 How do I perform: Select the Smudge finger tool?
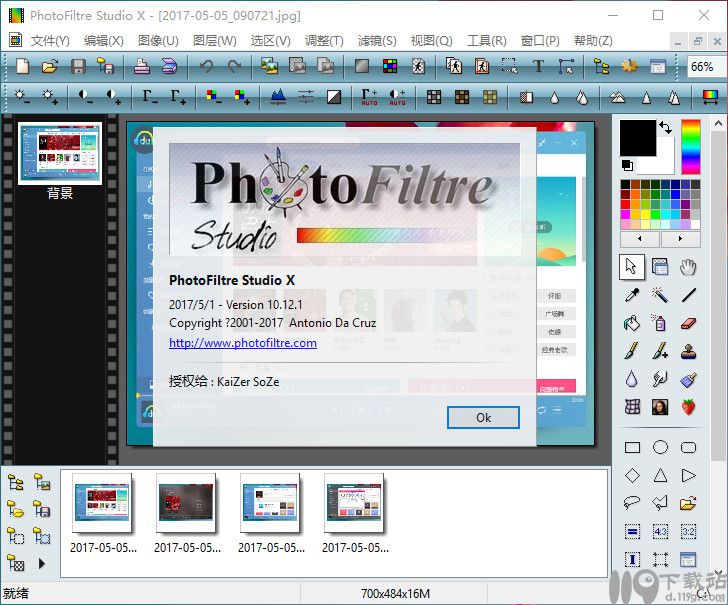(x=660, y=379)
